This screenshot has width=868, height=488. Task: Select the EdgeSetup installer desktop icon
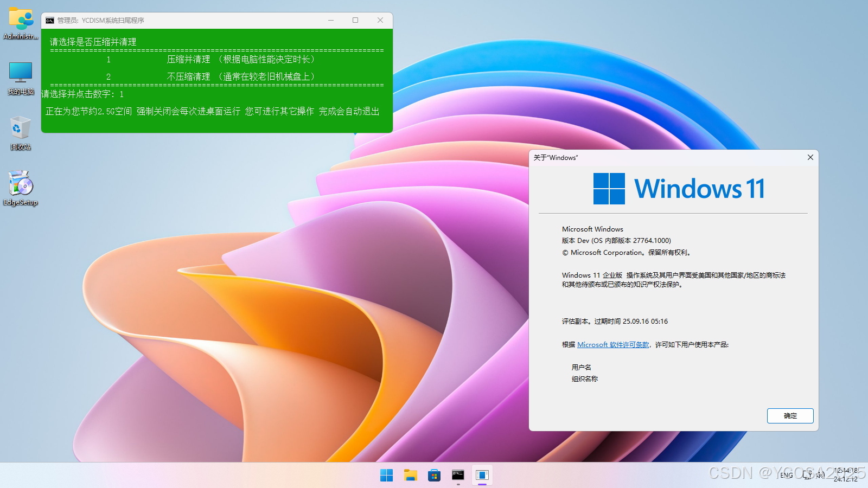click(21, 188)
